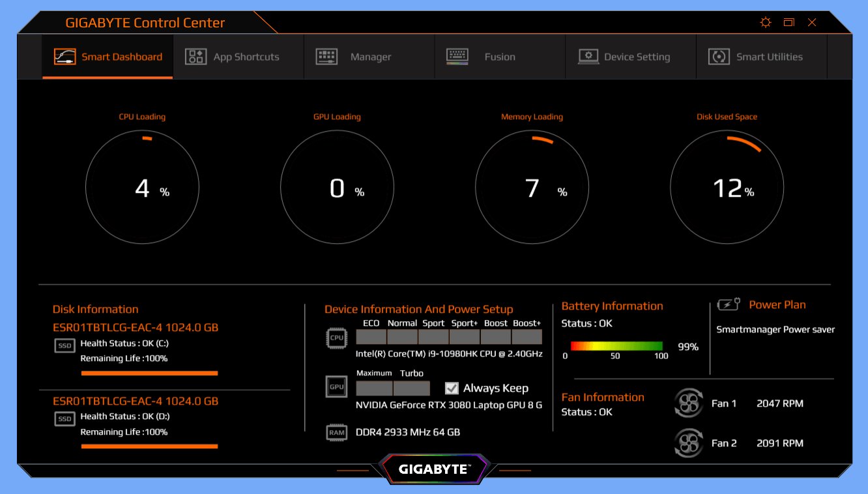
Task: Click the CPU chip icon
Action: pos(337,338)
